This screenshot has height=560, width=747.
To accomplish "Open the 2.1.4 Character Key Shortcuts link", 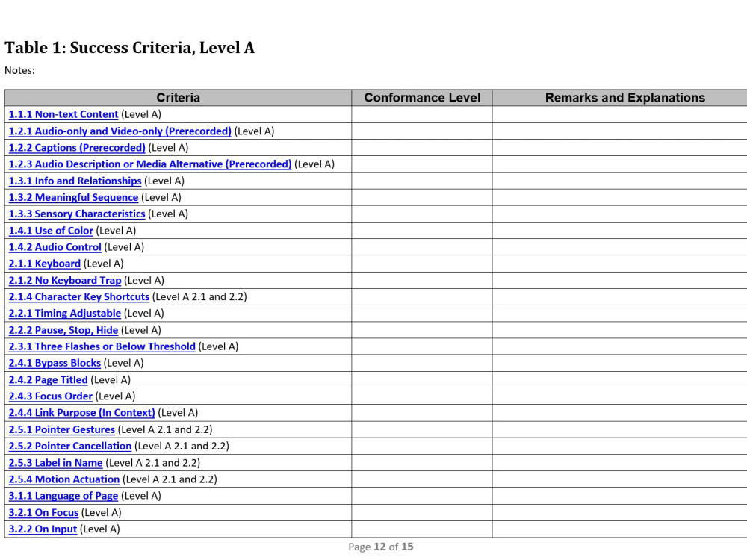I will coord(79,296).
